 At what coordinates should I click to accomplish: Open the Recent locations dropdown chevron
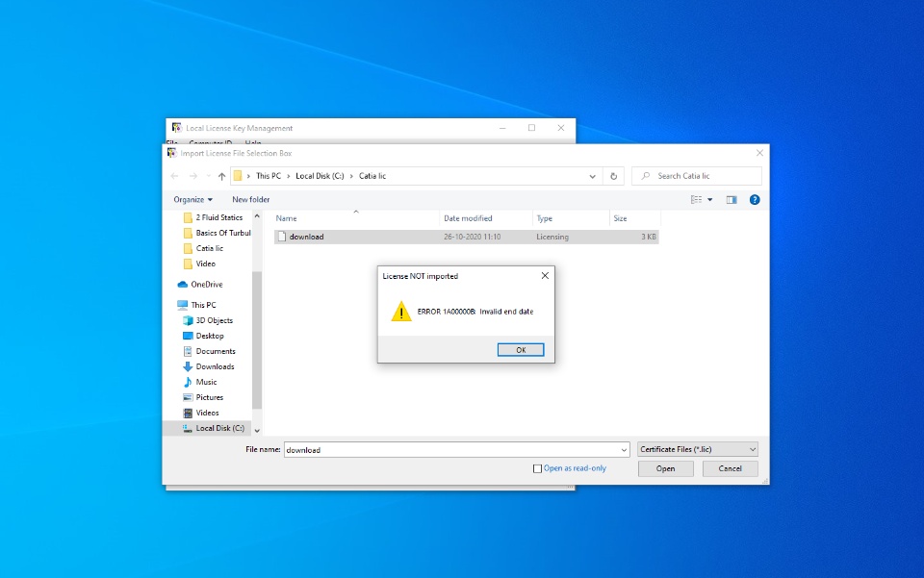208,176
